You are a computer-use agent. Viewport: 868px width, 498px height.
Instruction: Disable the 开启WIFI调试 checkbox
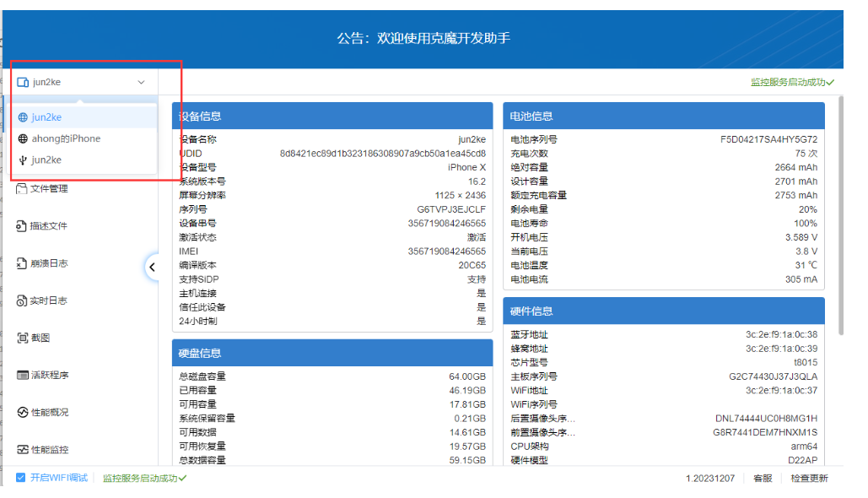[20, 477]
